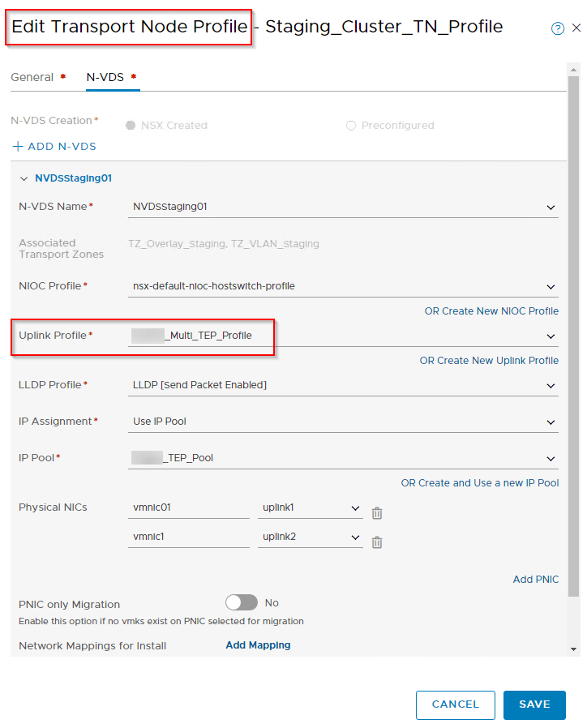Image resolution: width=587 pixels, height=728 pixels.
Task: Expand the Uplink Profile dropdown
Action: tap(551, 336)
